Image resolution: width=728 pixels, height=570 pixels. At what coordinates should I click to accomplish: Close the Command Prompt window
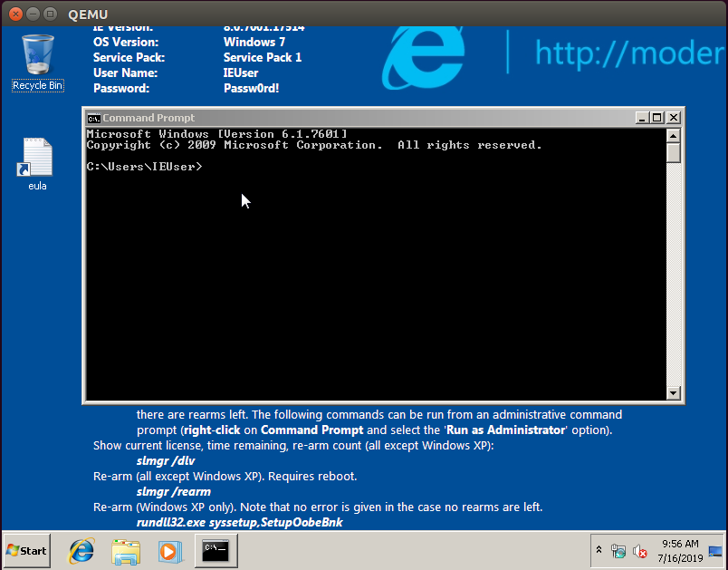[673, 118]
